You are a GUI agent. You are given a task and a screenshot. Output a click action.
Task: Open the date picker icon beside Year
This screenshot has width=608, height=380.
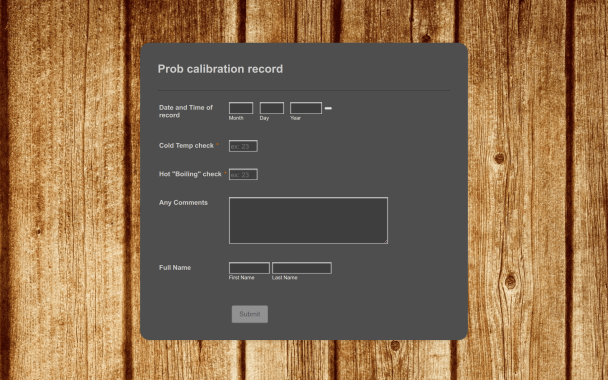click(x=328, y=108)
